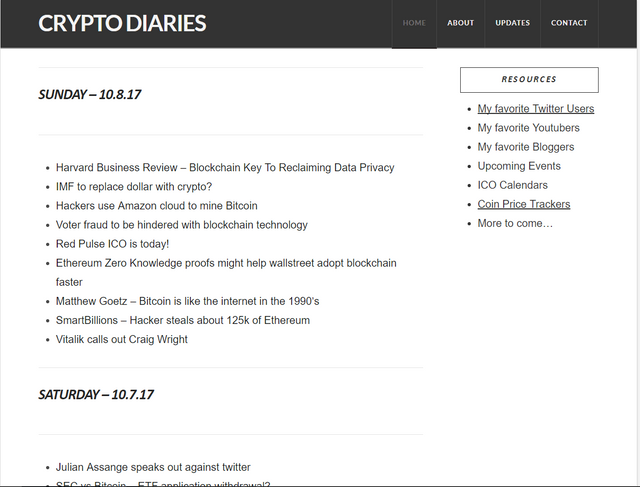Image resolution: width=640 pixels, height=487 pixels.
Task: Open the Home menu item
Action: pos(414,23)
